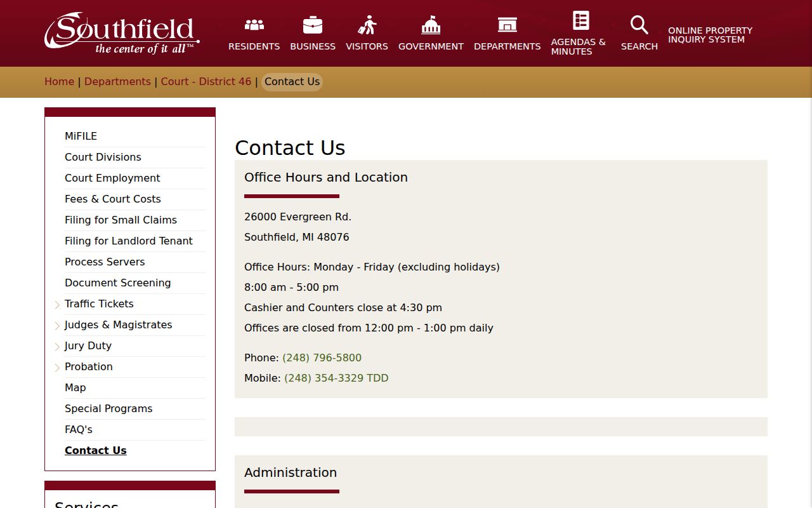
Task: Open the Traffic Tickets sidebar link
Action: coord(99,304)
